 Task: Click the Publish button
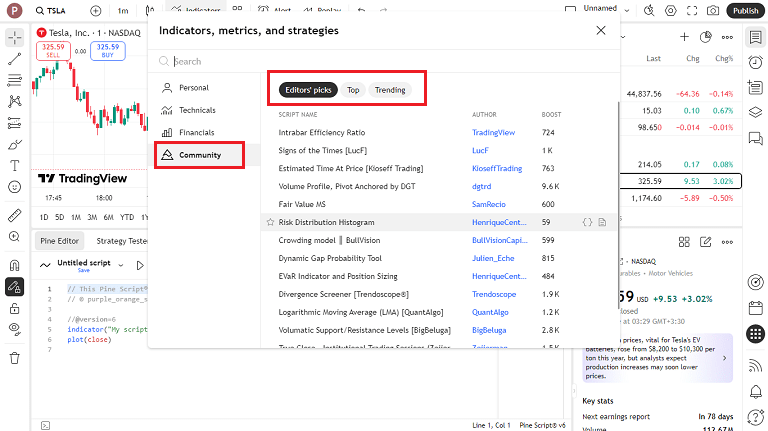point(745,10)
